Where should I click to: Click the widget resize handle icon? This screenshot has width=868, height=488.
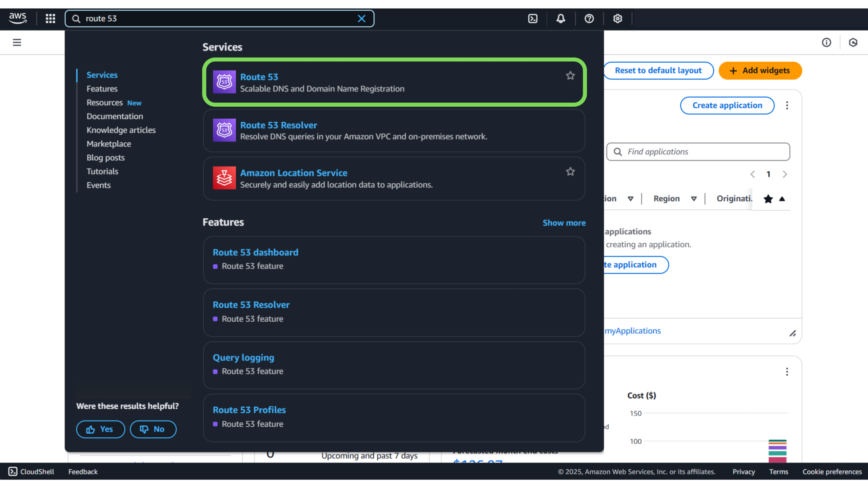point(792,333)
